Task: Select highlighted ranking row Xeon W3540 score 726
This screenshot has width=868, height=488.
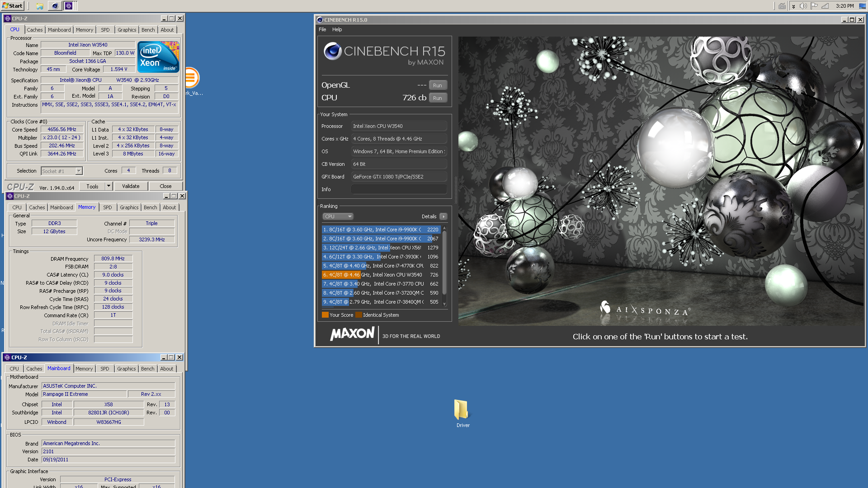Action: [381, 275]
